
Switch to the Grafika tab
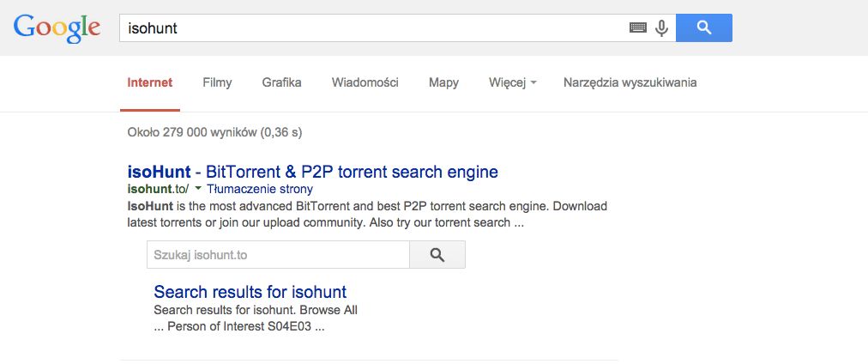[x=282, y=82]
